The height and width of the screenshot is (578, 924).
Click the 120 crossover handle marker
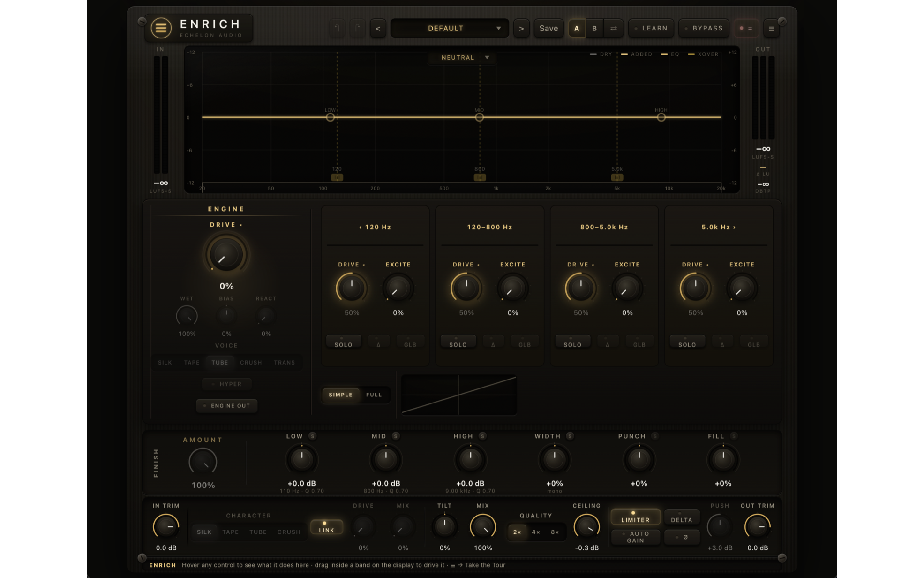pyautogui.click(x=337, y=177)
